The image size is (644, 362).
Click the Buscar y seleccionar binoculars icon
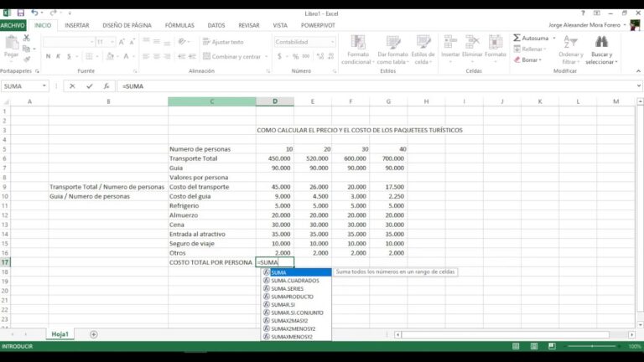point(600,41)
